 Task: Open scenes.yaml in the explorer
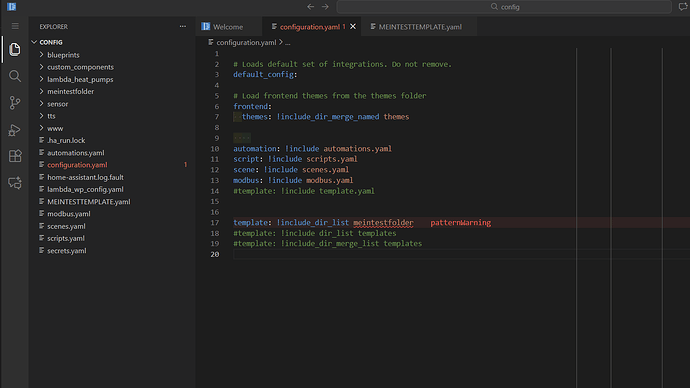pos(66,226)
